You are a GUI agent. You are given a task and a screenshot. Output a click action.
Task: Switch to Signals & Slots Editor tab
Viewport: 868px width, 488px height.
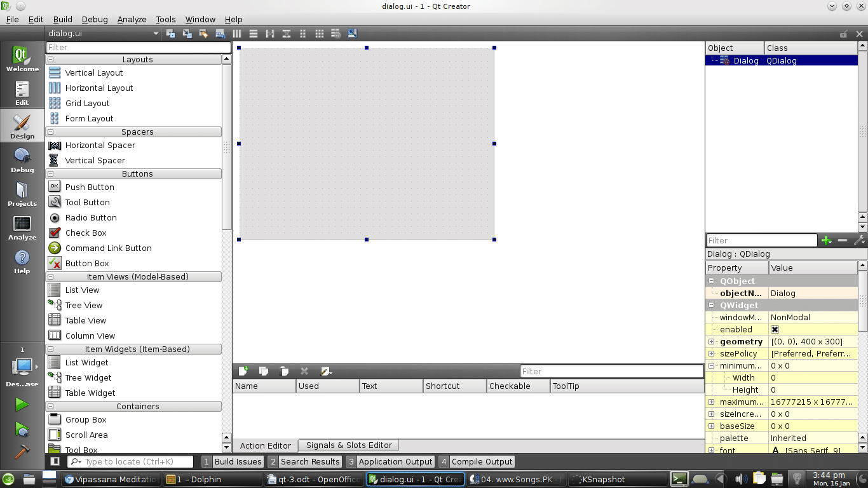point(349,445)
